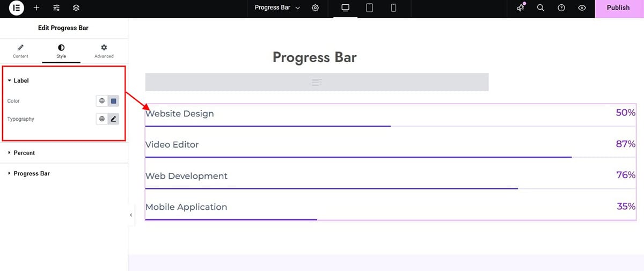This screenshot has height=271, width=644.
Task: Open site settings sliders icon
Action: click(x=56, y=8)
